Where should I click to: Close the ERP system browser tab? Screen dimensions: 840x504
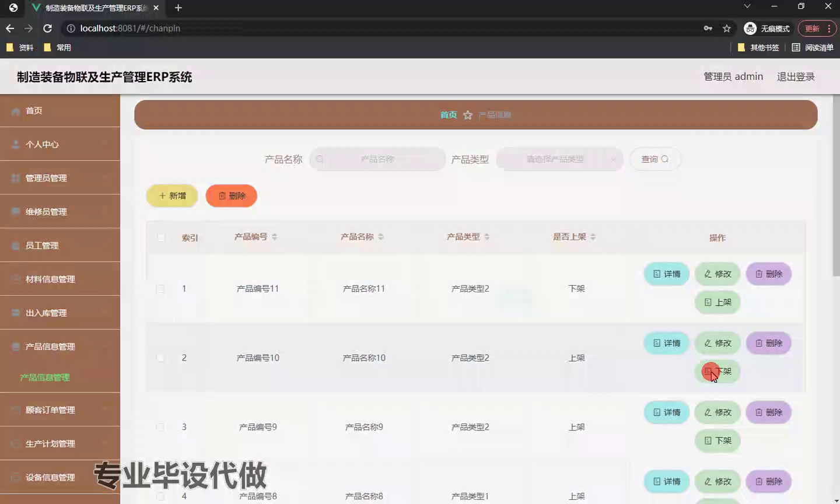pos(156,8)
